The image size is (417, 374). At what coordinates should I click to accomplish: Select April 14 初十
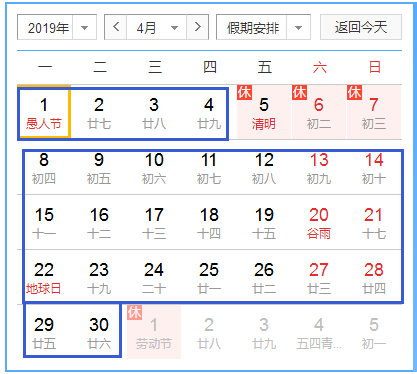point(374,168)
